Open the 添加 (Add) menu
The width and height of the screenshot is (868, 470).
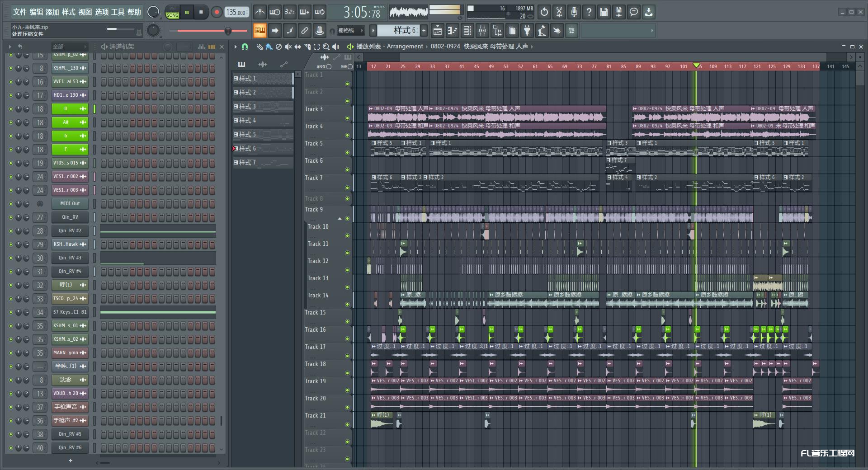pos(52,12)
